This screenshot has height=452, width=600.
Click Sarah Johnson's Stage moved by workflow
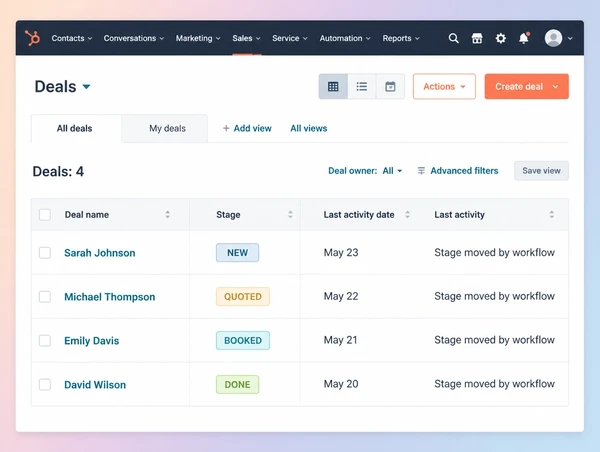494,253
